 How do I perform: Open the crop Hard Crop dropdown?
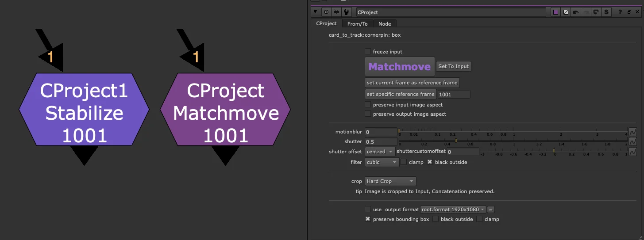coord(390,181)
